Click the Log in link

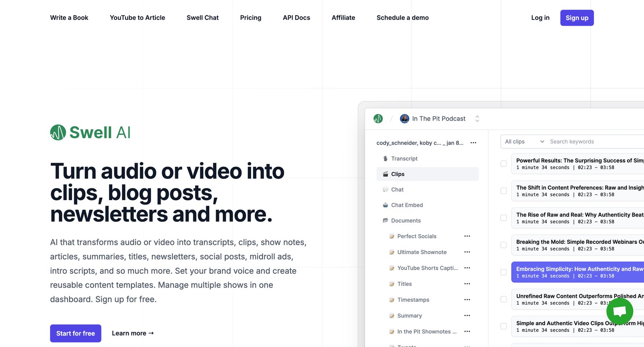coord(540,18)
